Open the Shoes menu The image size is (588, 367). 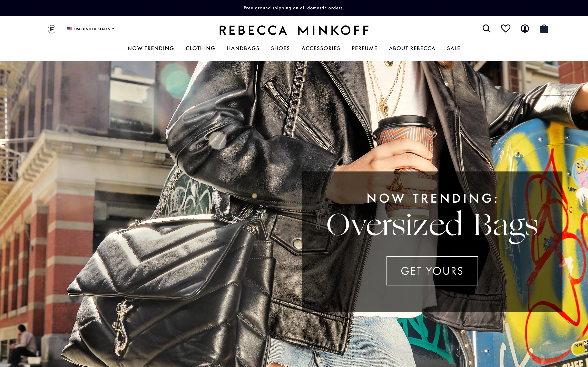click(x=280, y=48)
